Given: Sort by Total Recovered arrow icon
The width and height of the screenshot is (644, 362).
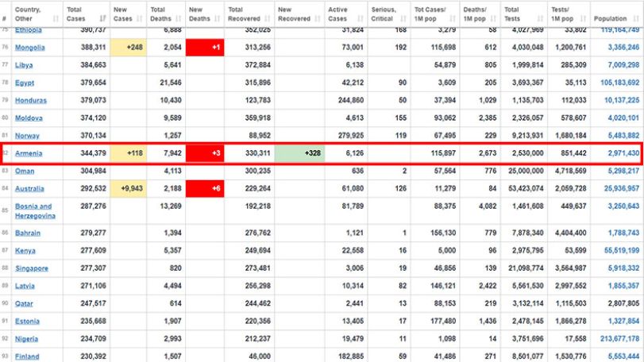Looking at the screenshot, I should coord(268,18).
